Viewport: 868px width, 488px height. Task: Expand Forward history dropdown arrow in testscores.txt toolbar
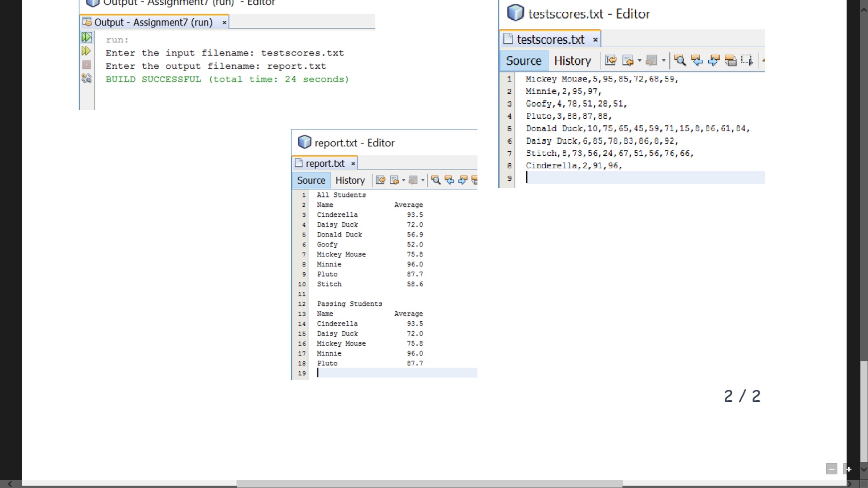click(x=663, y=60)
